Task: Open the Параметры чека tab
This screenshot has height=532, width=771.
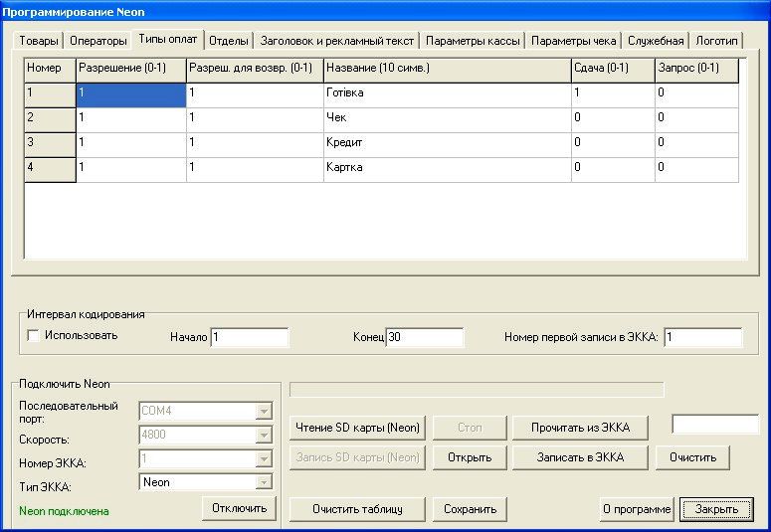Action: click(574, 41)
